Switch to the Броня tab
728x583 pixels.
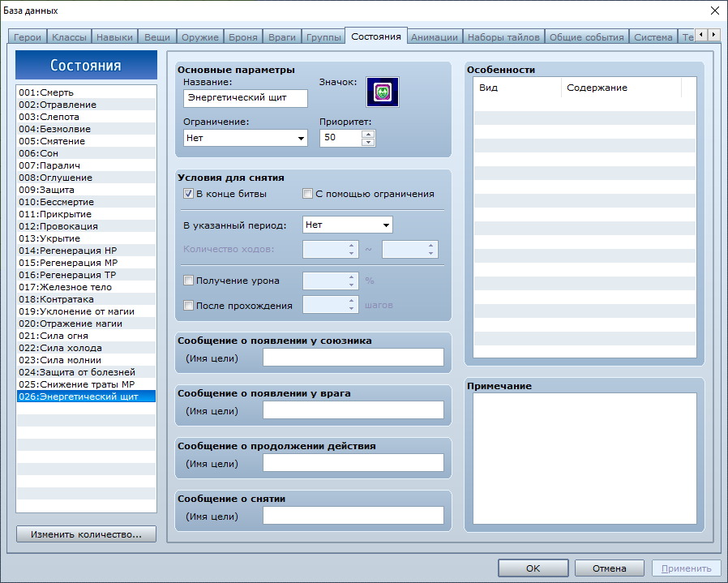coord(243,37)
